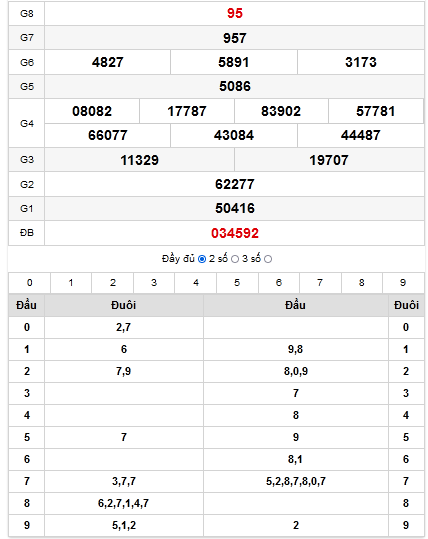
Task: Click the G1 row label
Action: 27,209
